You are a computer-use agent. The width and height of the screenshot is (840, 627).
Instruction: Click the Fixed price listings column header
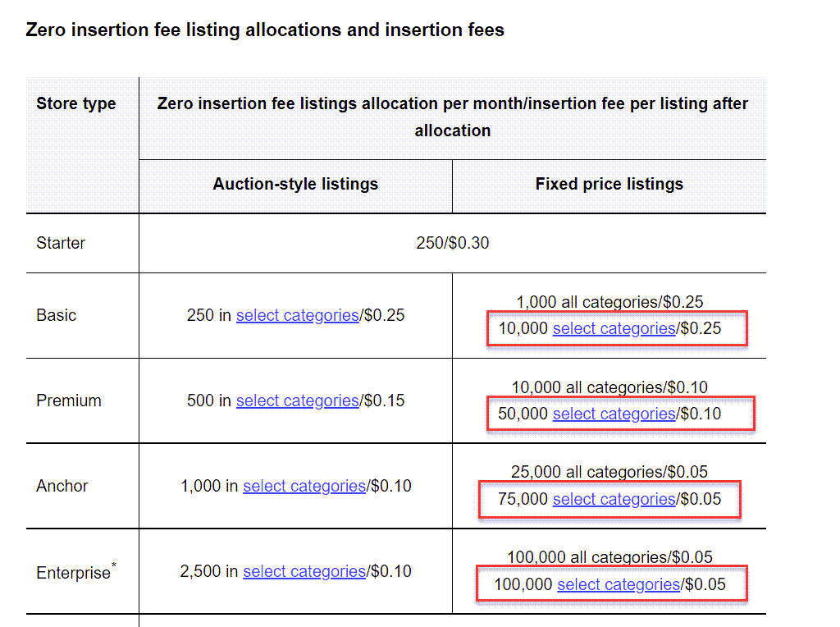point(609,184)
